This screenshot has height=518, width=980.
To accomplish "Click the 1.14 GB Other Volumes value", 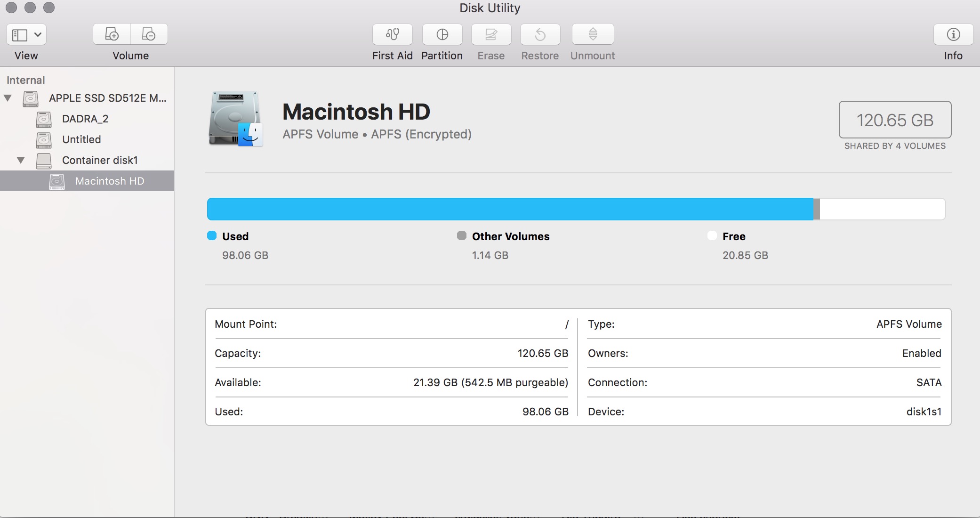I will pos(490,255).
